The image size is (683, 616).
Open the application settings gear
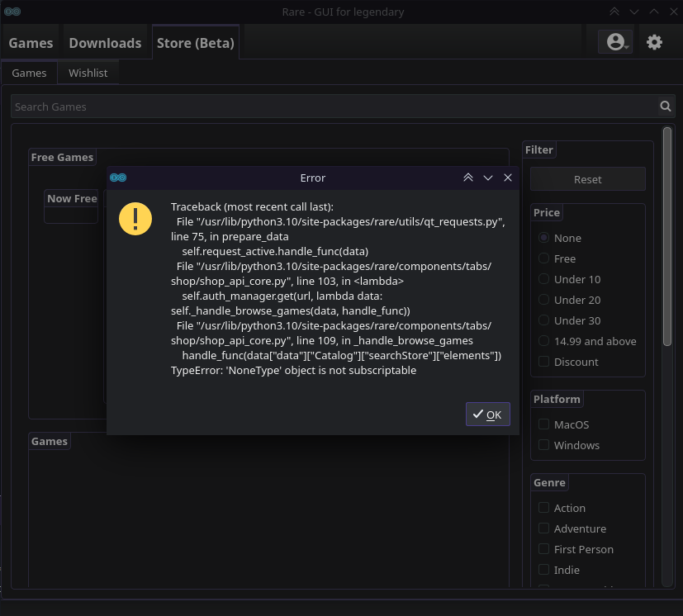click(x=654, y=41)
